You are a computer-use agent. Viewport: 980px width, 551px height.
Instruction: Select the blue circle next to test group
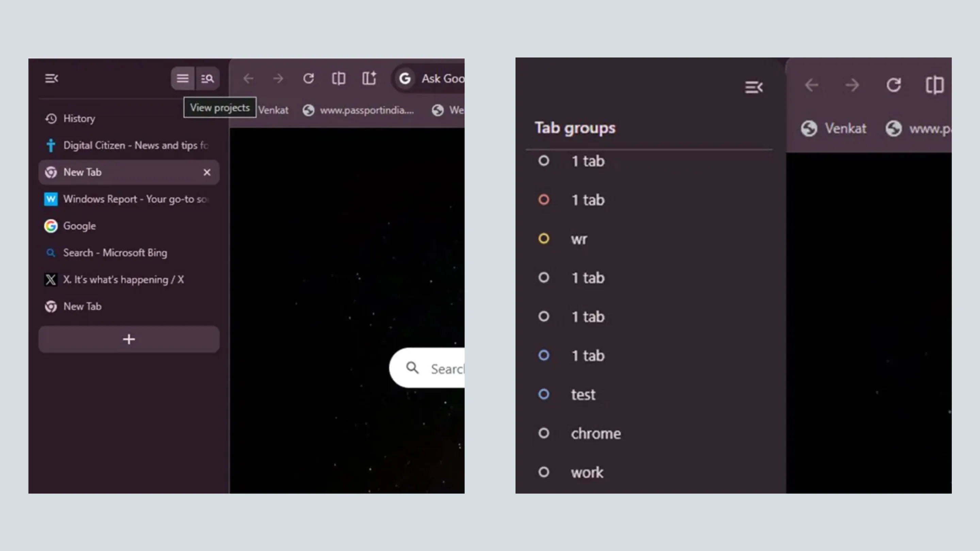click(x=544, y=394)
